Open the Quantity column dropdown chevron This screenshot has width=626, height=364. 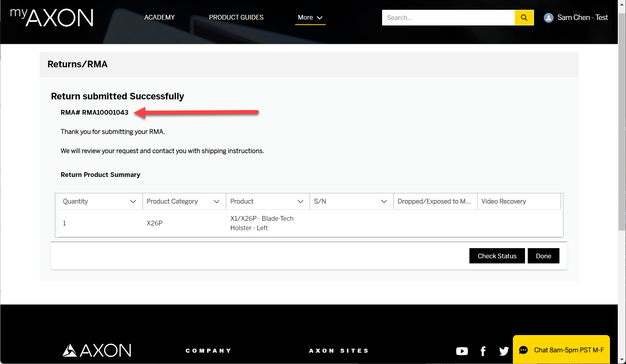tap(133, 202)
